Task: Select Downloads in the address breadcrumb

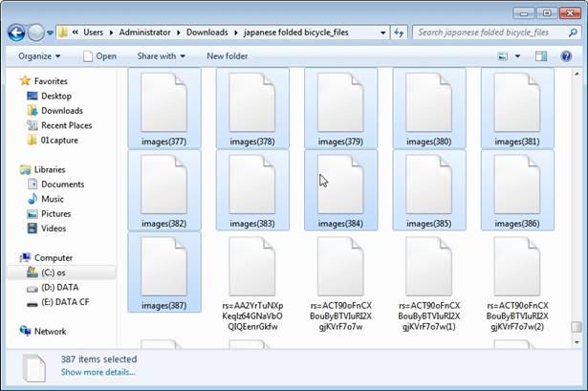Action: tap(207, 33)
